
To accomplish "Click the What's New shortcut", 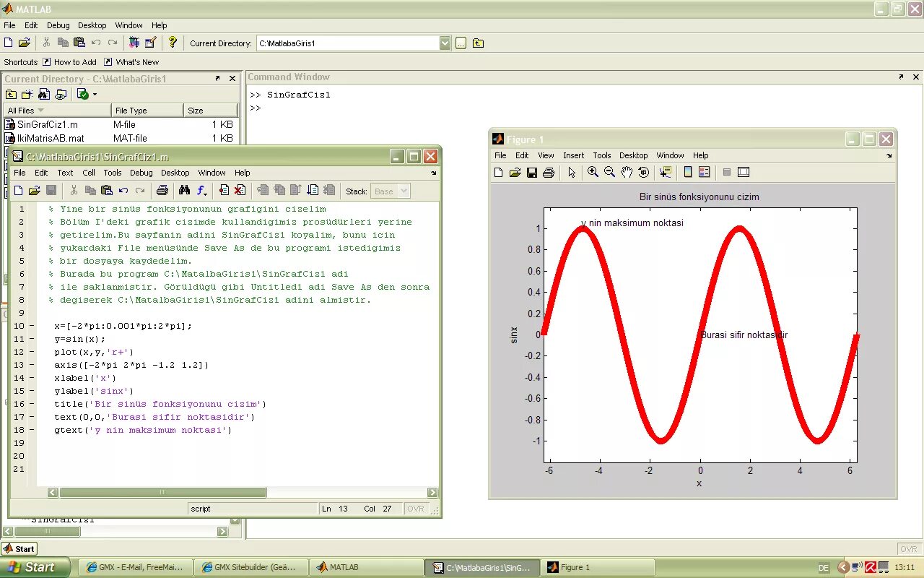I will point(131,62).
